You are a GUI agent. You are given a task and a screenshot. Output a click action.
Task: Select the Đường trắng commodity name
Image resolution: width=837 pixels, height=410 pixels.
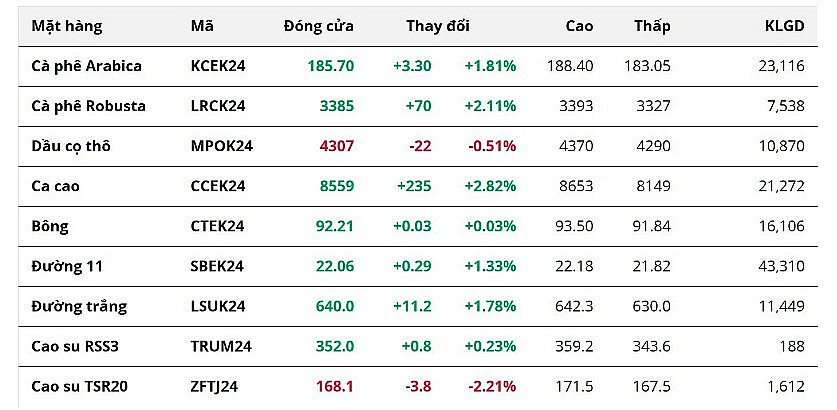tap(79, 306)
